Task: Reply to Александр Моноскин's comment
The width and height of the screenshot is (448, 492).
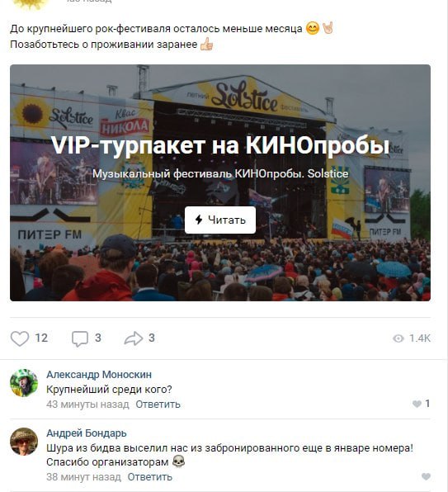Action: (158, 404)
